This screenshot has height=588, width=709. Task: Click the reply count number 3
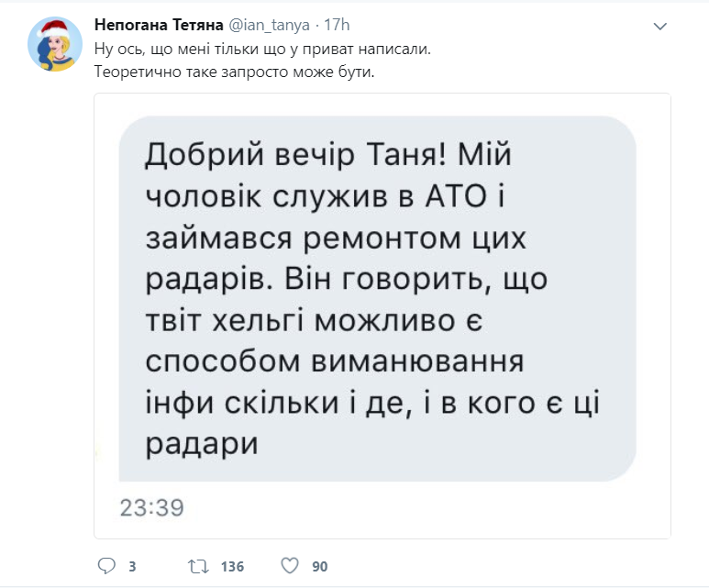[x=132, y=567]
